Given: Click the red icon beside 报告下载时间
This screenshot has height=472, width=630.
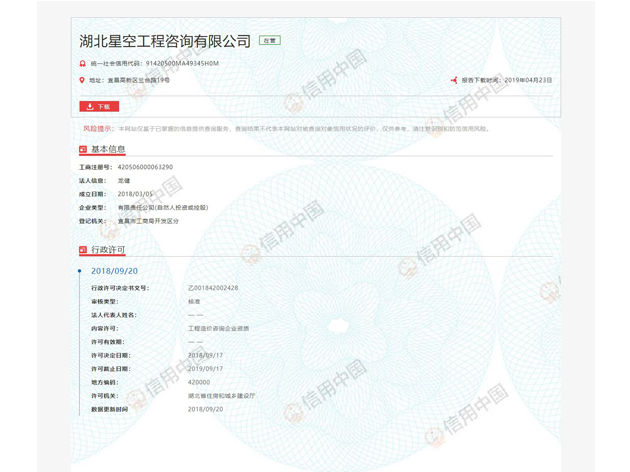Looking at the screenshot, I should (454, 80).
